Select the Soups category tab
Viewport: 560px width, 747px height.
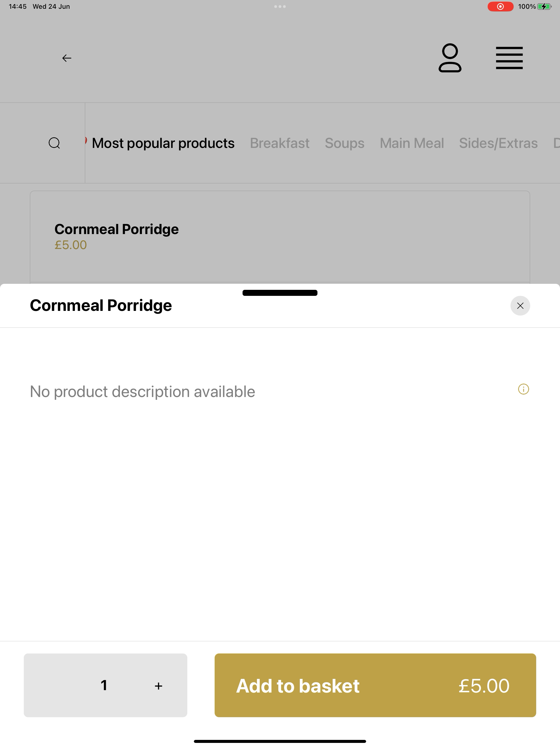tap(344, 143)
